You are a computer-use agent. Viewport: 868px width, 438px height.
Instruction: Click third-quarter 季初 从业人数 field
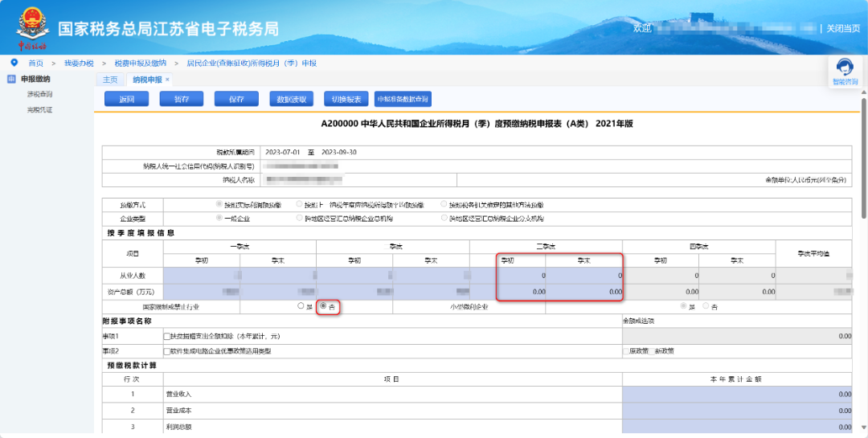508,275
